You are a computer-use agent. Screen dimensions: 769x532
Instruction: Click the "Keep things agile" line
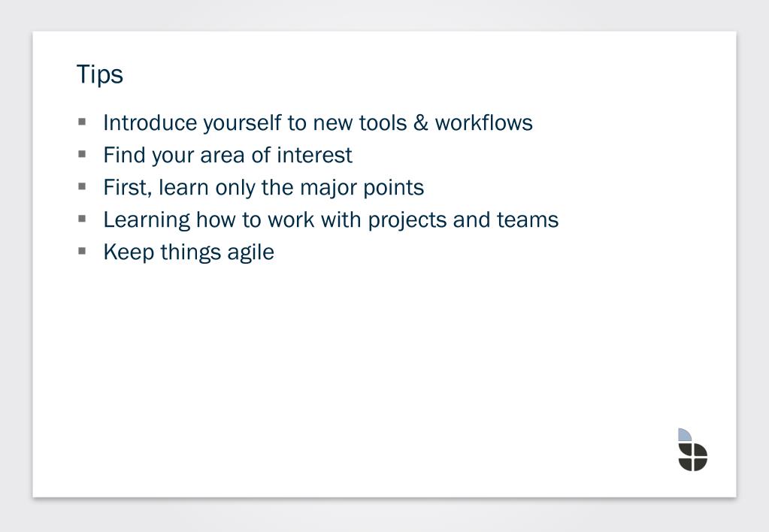pos(189,252)
